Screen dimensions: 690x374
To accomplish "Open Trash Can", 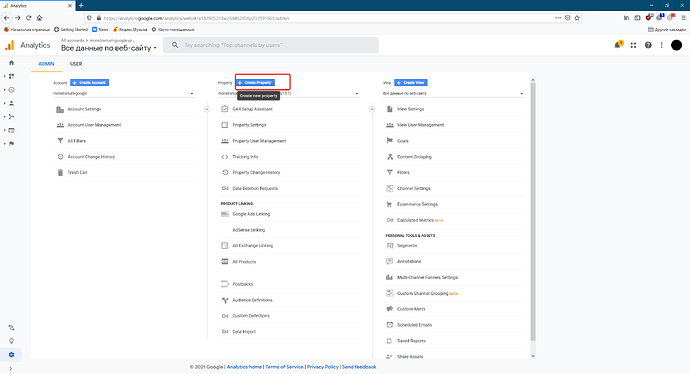I will (77, 172).
